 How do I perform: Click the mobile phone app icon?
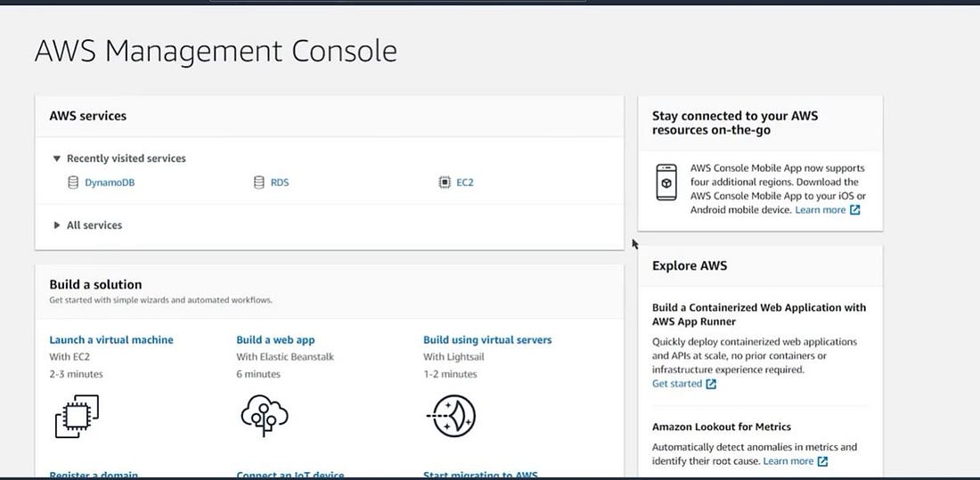tap(666, 183)
